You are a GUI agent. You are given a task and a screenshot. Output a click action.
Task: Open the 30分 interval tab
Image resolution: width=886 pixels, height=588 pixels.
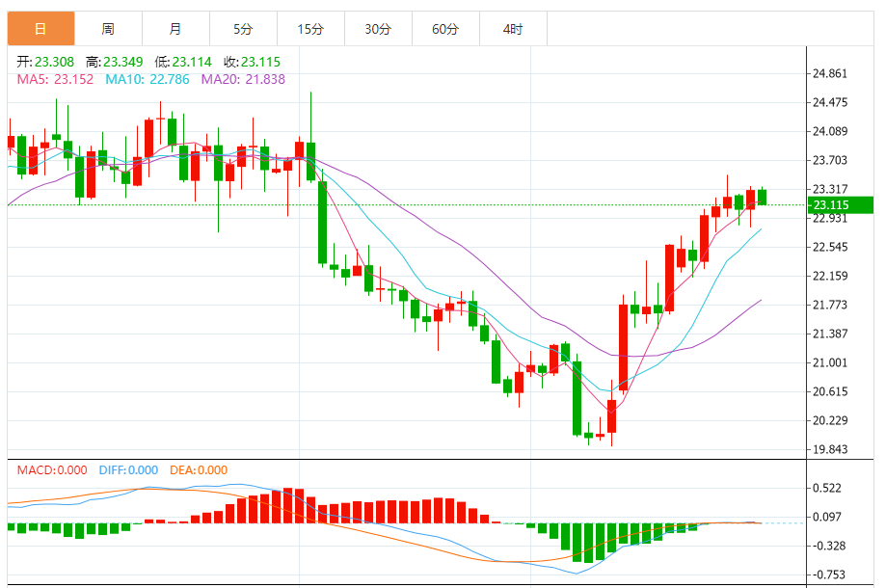pos(378,29)
